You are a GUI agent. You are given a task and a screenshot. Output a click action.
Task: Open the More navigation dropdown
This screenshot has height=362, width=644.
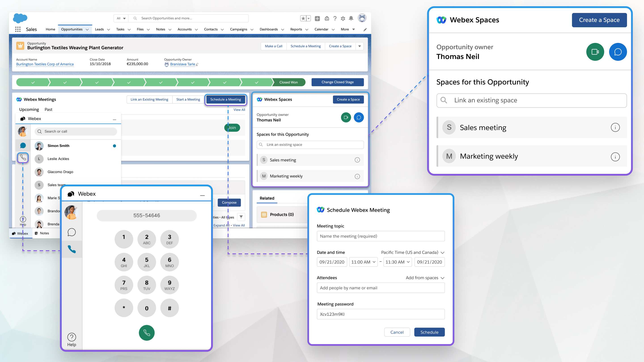347,29
